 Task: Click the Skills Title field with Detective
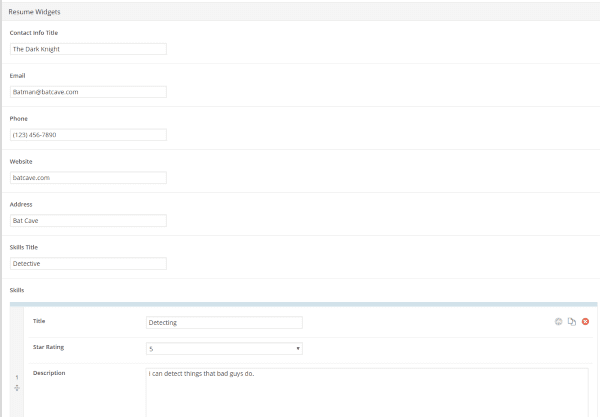[88, 263]
